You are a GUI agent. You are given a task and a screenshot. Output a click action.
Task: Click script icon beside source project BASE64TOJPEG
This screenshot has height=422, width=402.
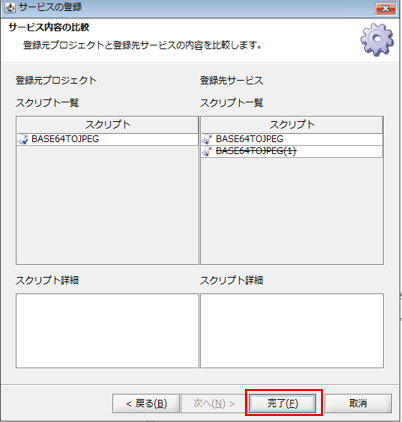click(x=23, y=139)
